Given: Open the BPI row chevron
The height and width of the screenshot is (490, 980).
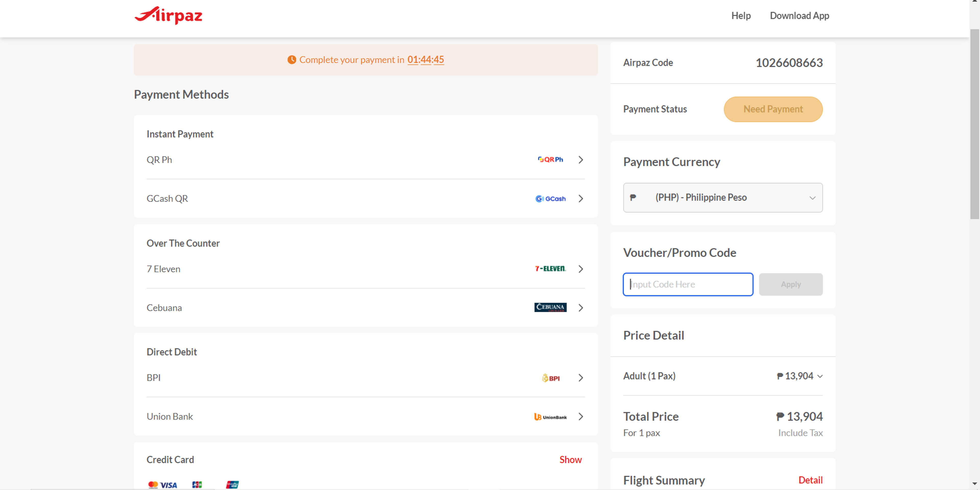Looking at the screenshot, I should tap(581, 378).
